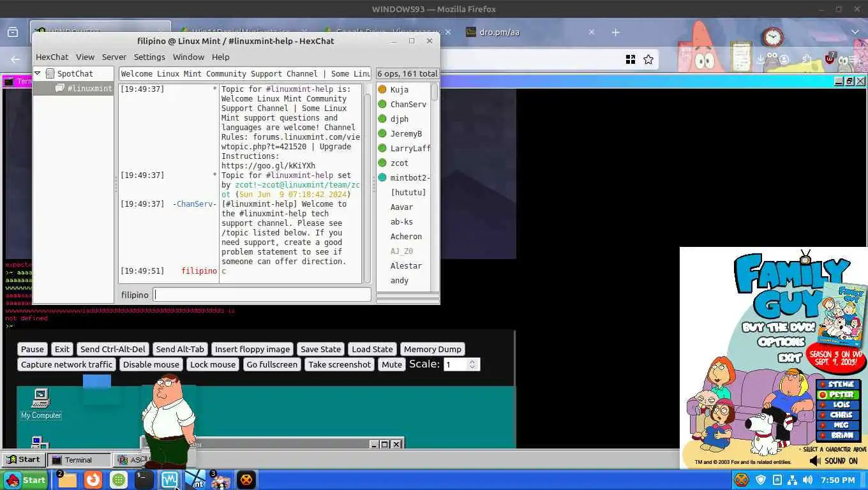Launch Firefox from the bottom taskbar
This screenshot has width=868, height=490.
93,480
